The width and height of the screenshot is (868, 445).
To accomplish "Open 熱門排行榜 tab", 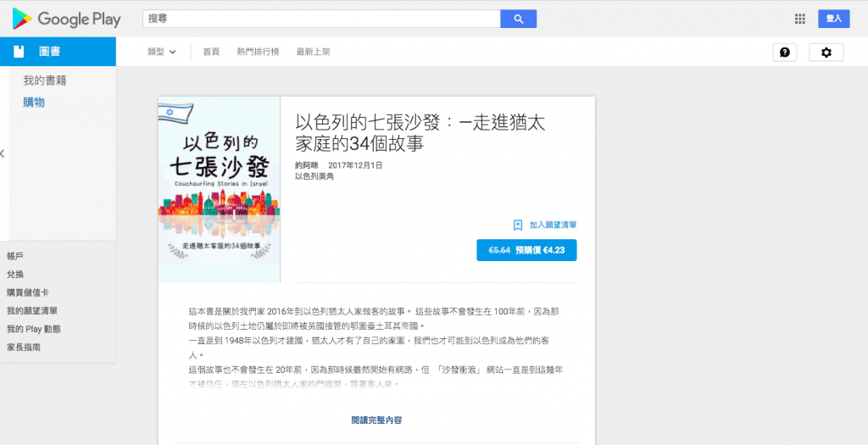I will pyautogui.click(x=258, y=52).
